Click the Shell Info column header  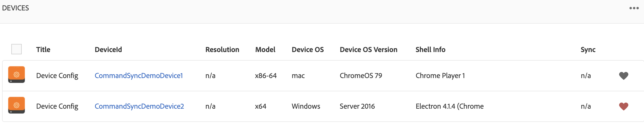pyautogui.click(x=430, y=50)
